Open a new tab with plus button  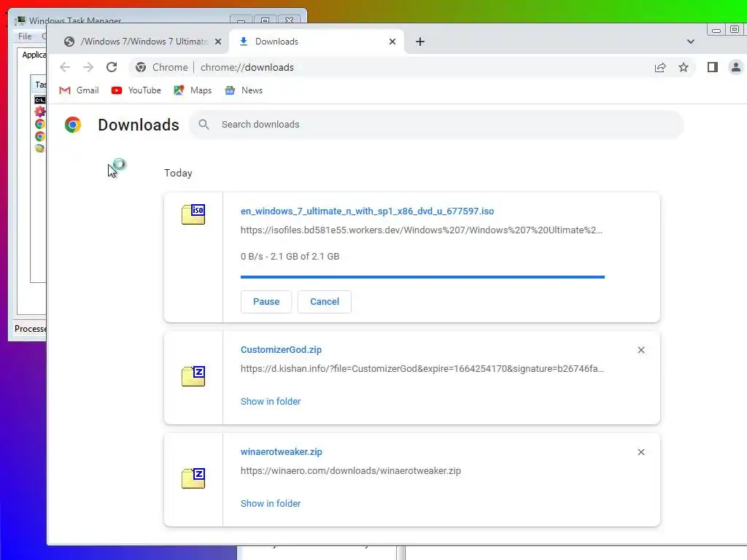point(419,42)
